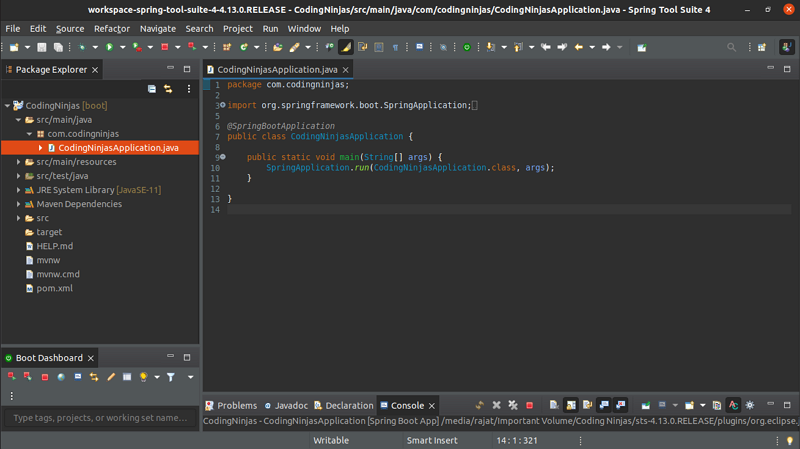The height and width of the screenshot is (449, 800).
Task: Open dropdown next to red Stop icon
Action: [x=178, y=47]
